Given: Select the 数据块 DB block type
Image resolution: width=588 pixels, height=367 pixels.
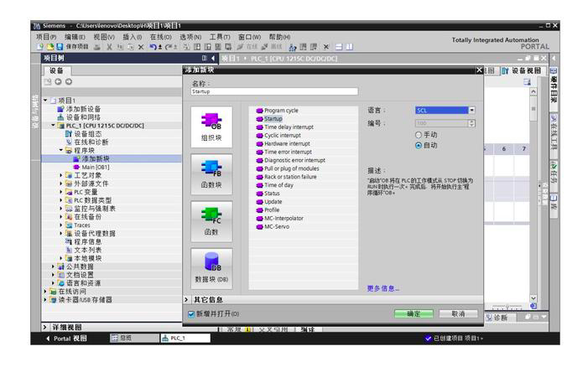Looking at the screenshot, I should click(x=211, y=268).
